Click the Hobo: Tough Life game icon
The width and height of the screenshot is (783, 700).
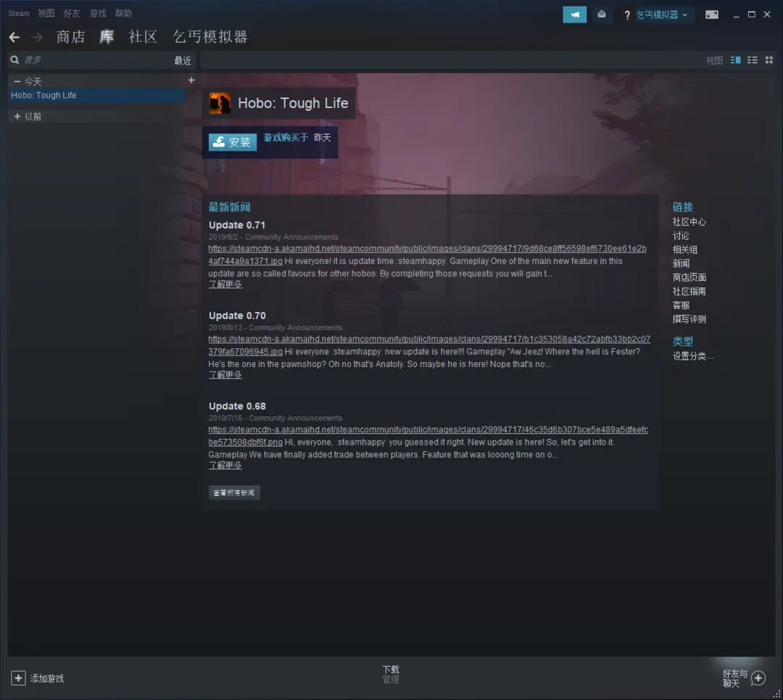click(x=220, y=103)
